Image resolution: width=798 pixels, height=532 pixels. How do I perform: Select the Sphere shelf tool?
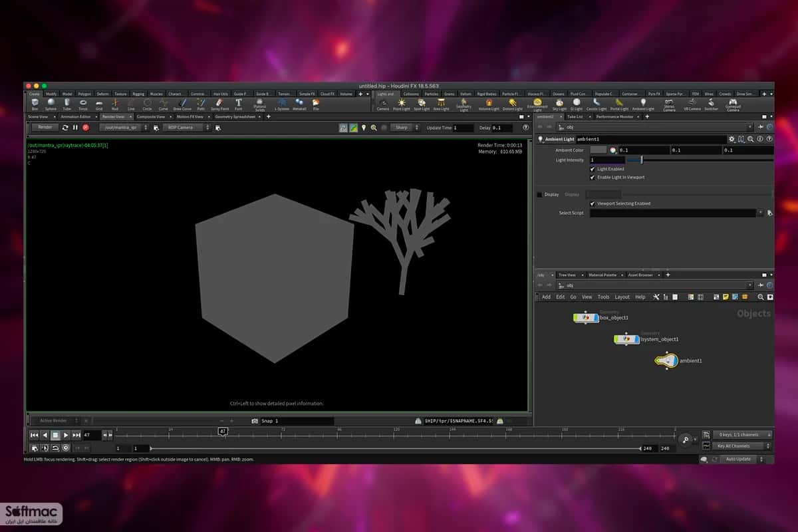click(x=51, y=104)
